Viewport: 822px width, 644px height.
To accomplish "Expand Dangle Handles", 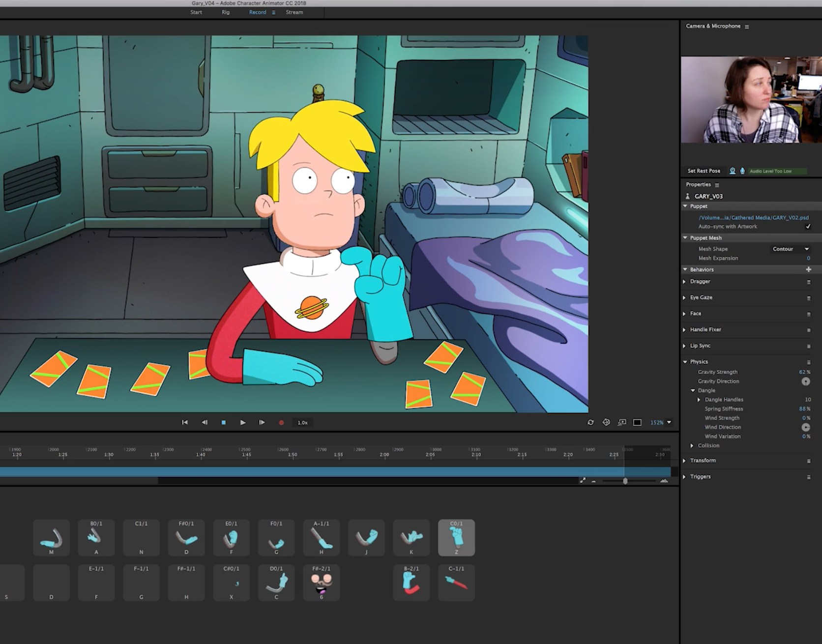I will (699, 400).
